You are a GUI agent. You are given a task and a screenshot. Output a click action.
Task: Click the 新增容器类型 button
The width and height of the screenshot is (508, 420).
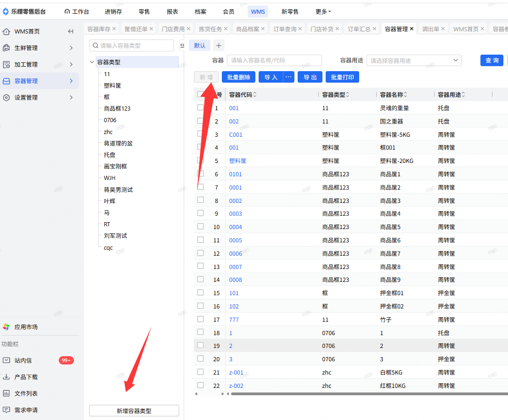click(134, 411)
